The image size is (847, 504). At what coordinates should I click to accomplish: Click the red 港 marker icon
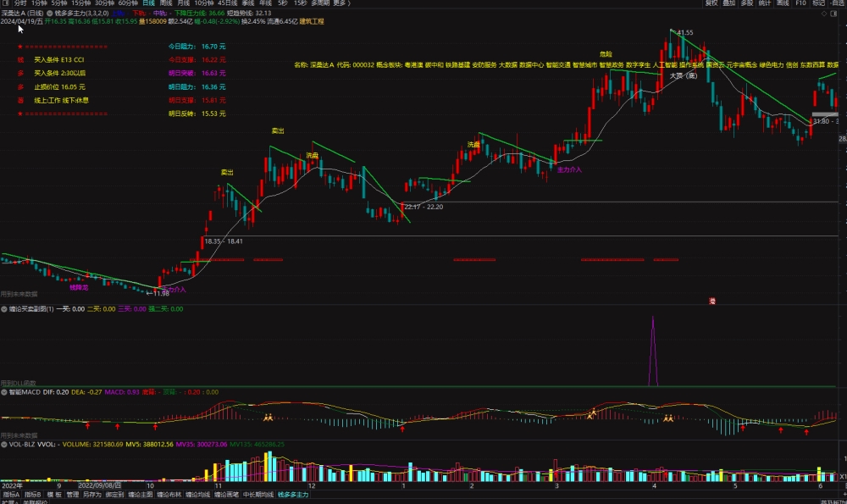point(712,301)
